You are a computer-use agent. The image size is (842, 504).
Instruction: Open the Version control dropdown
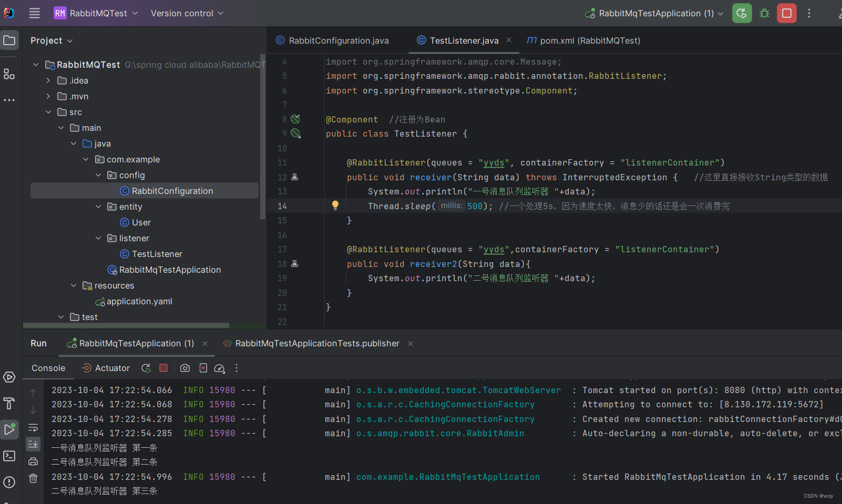[x=187, y=13]
